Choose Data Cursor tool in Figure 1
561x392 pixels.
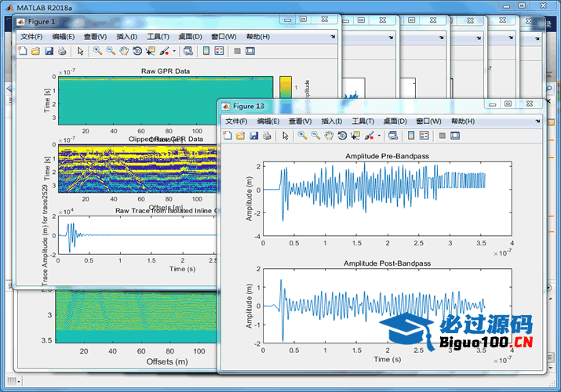[151, 51]
